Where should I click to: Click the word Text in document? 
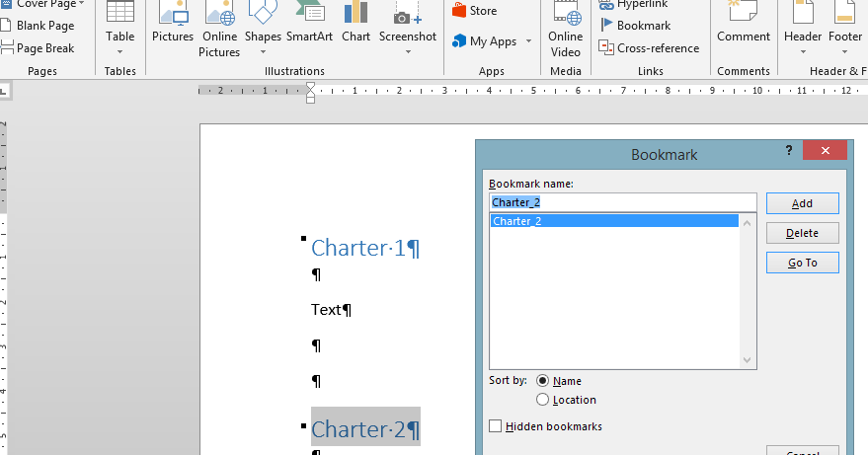point(326,310)
